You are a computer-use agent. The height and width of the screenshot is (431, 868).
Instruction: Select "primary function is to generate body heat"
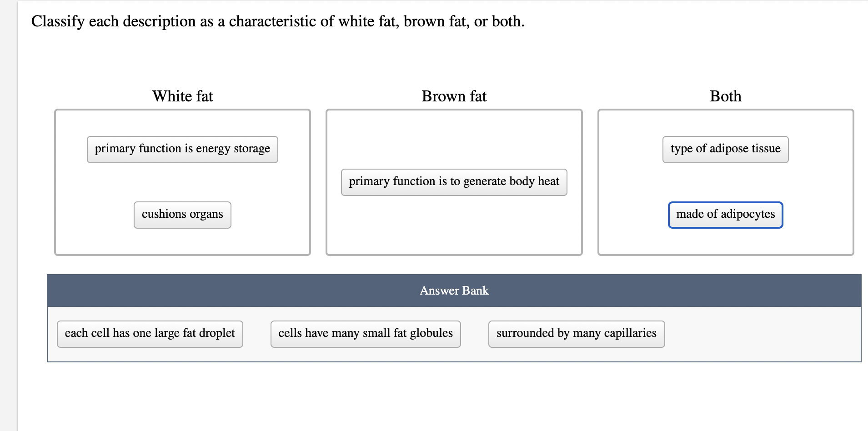453,181
